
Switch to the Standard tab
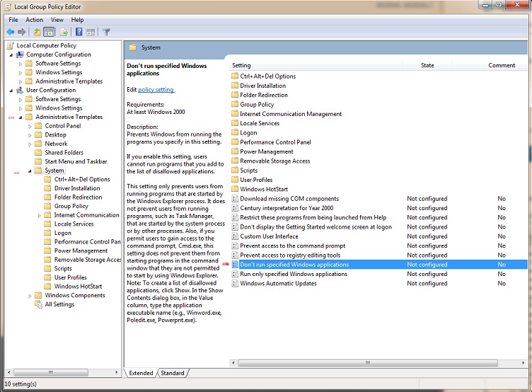[x=173, y=373]
